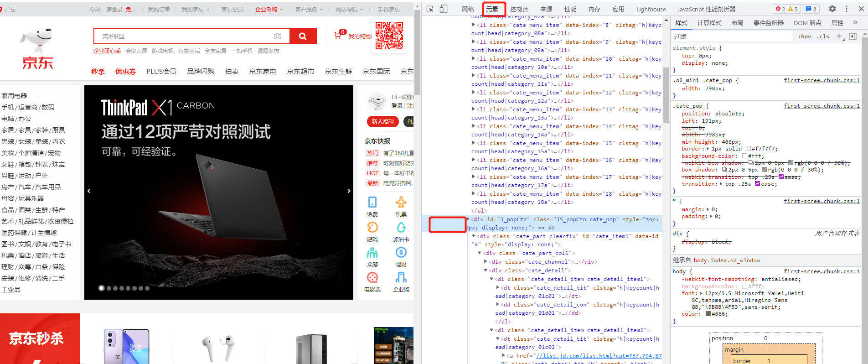Click JD search magnifier button
The image size is (868, 364).
point(302,36)
